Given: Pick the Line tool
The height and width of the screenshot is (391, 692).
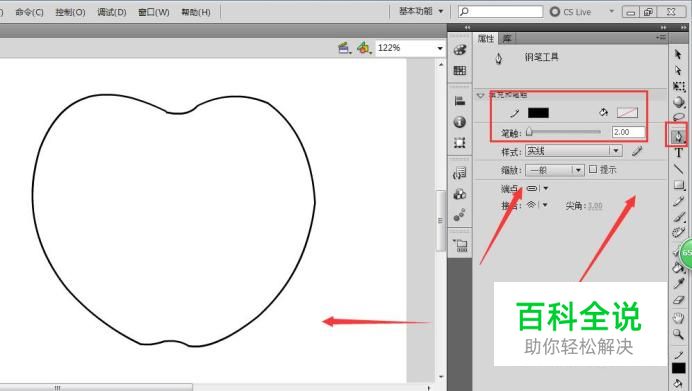Looking at the screenshot, I should coord(678,169).
